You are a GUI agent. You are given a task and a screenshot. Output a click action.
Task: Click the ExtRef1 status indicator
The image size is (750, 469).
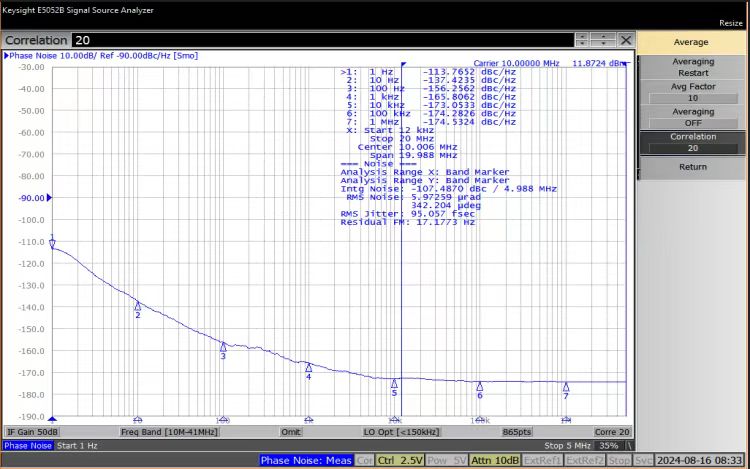[542, 460]
